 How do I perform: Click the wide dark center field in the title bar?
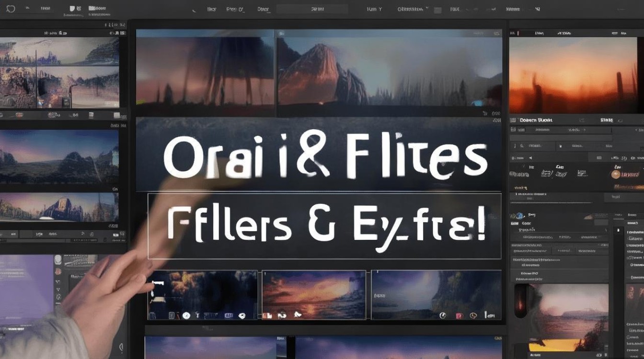pyautogui.click(x=312, y=9)
